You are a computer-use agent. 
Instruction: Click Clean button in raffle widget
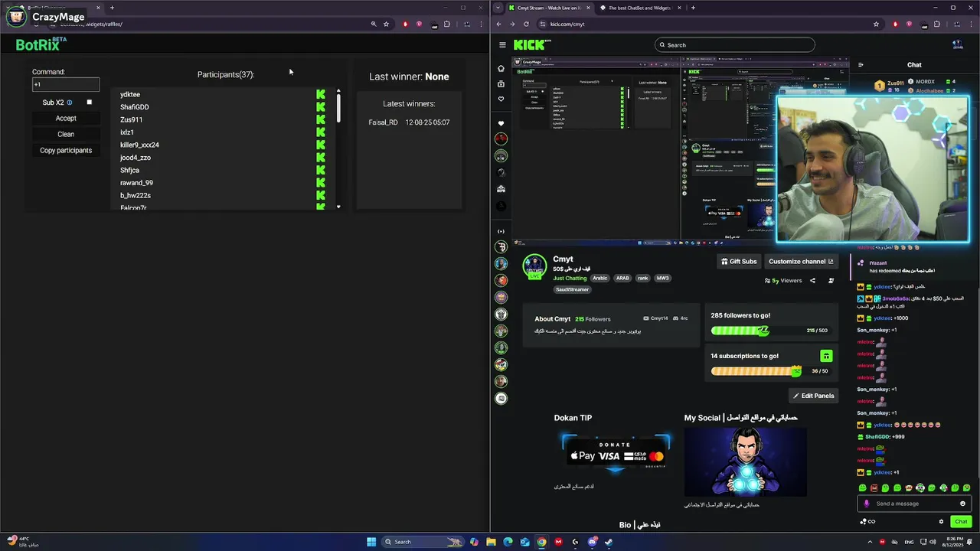(x=66, y=134)
